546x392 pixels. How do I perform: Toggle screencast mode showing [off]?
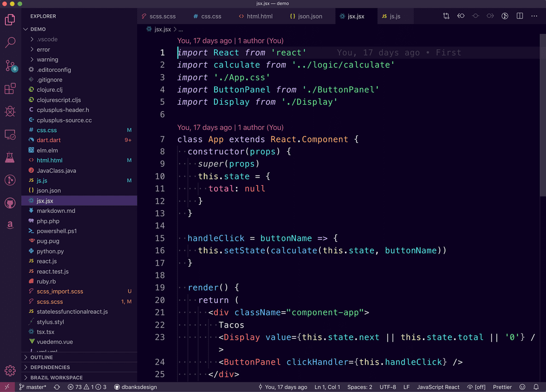click(480, 387)
